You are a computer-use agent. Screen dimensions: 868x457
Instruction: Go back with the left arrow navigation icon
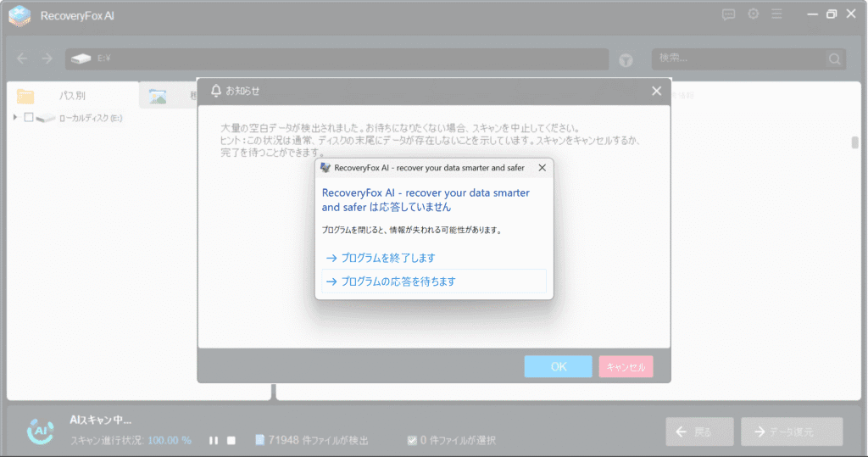22,59
